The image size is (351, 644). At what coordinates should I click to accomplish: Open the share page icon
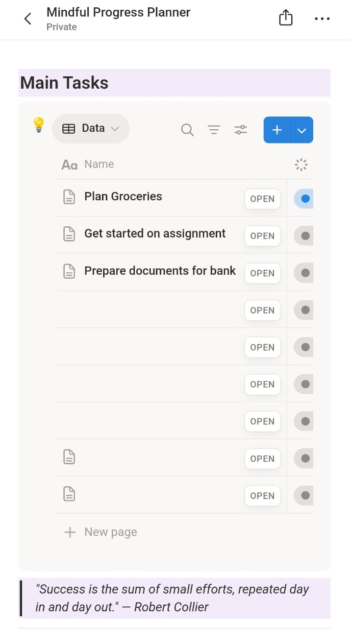click(x=285, y=19)
